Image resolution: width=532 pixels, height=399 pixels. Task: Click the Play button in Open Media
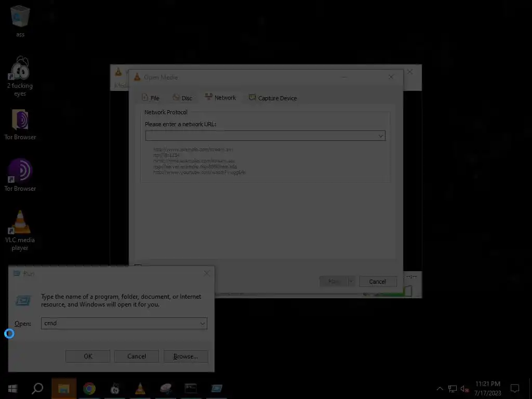coord(334,281)
